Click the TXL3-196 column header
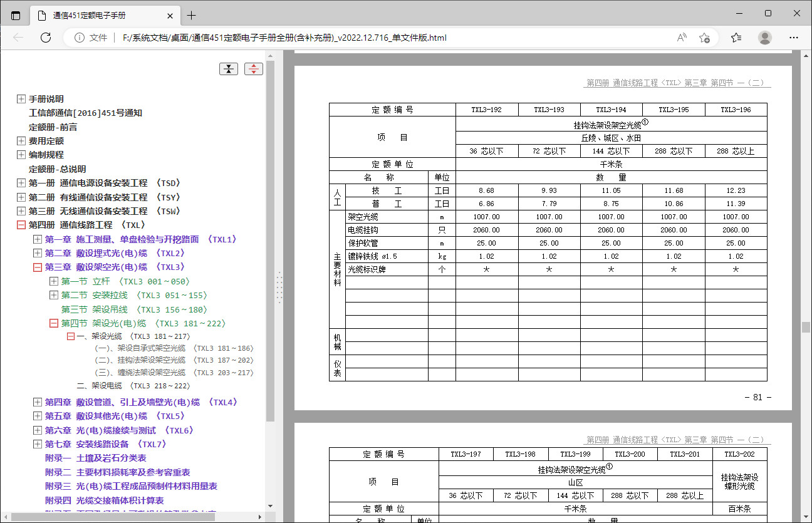812x523 pixels. 736,110
